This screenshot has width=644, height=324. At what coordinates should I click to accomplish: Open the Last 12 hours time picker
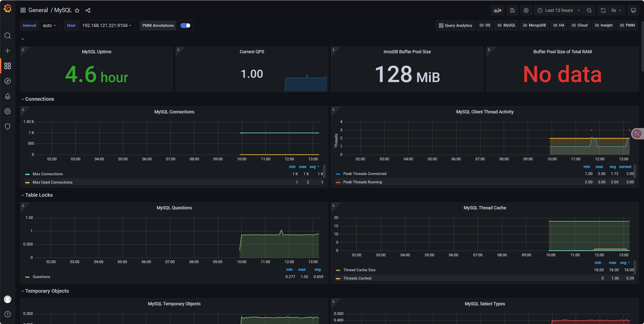click(559, 10)
